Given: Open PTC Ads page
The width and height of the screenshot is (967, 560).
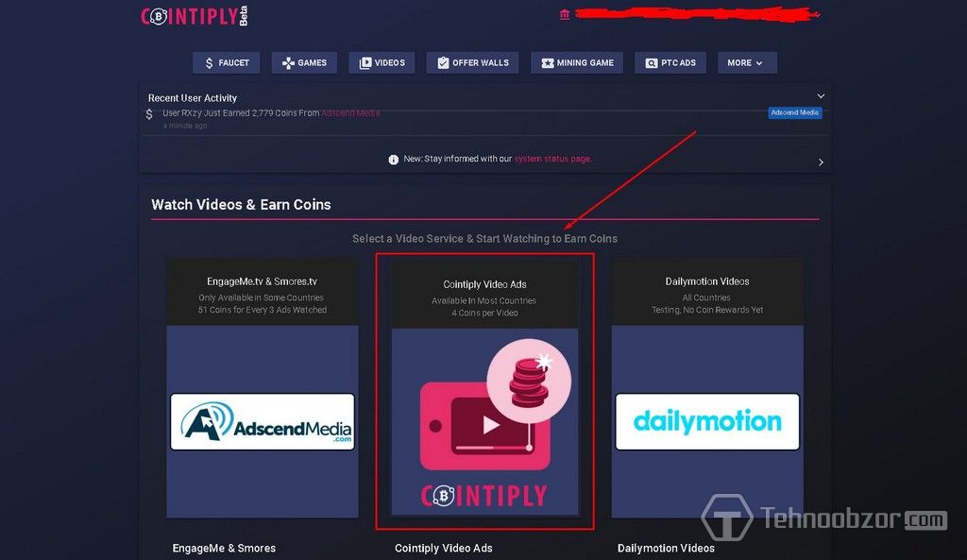Looking at the screenshot, I should [x=670, y=63].
